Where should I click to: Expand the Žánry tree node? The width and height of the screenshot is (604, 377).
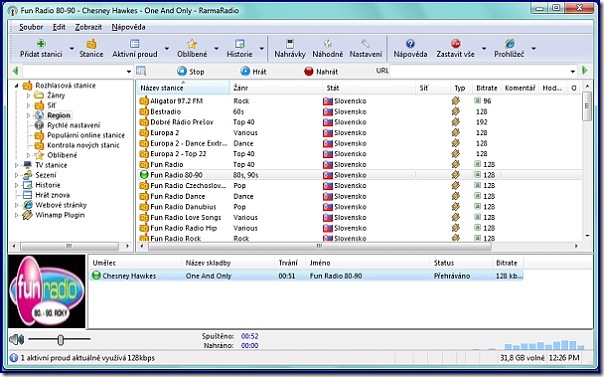(x=28, y=95)
